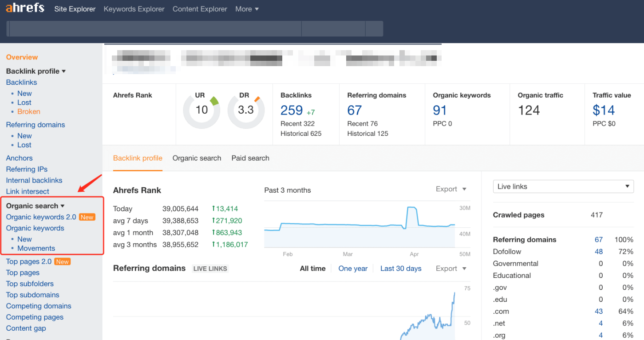
Task: Open Content gap in the sidebar
Action: [26, 328]
